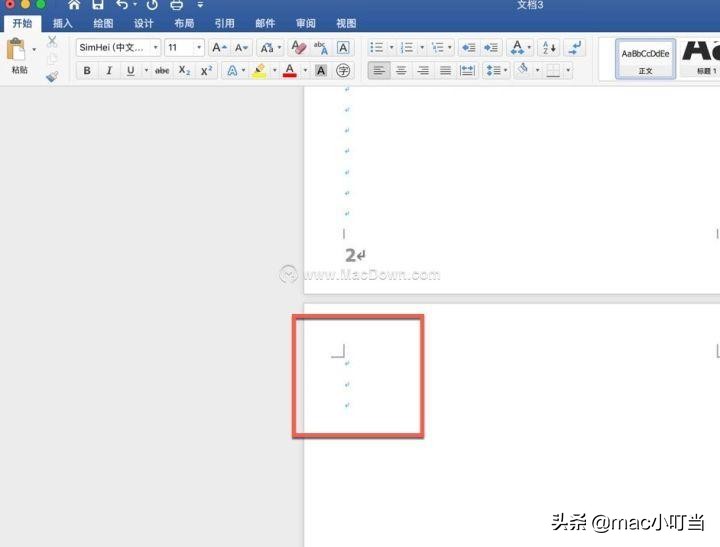The width and height of the screenshot is (720, 547).
Task: Click the Text Effects outlined A icon
Action: pos(233,71)
